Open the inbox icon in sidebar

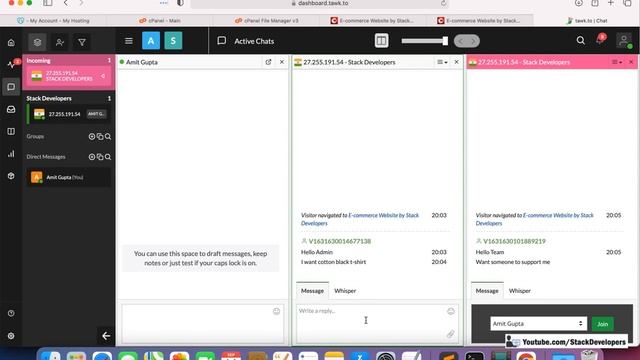[11, 109]
